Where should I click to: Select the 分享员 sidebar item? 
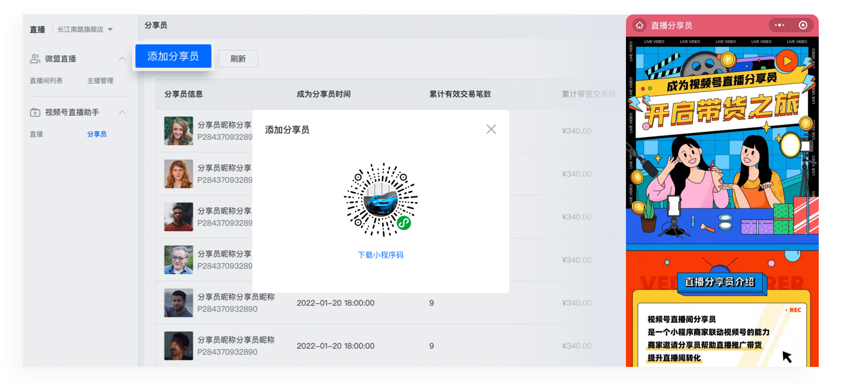click(x=97, y=134)
